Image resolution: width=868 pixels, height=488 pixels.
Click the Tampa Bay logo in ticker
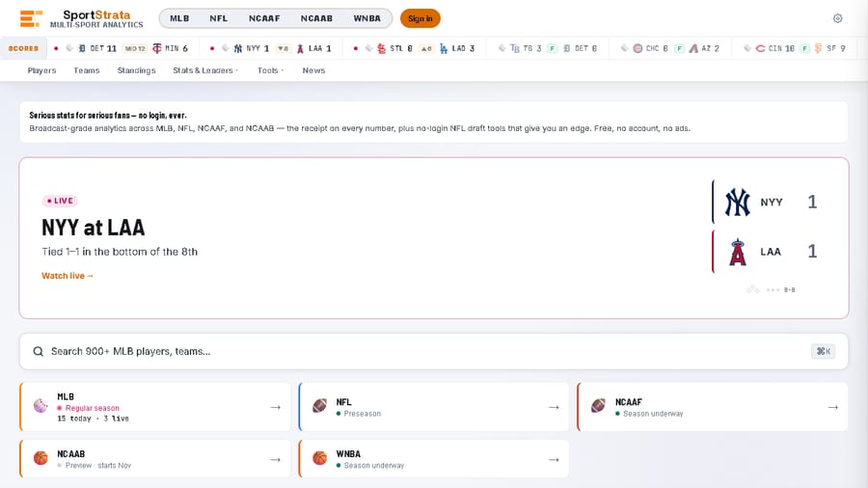tap(515, 48)
